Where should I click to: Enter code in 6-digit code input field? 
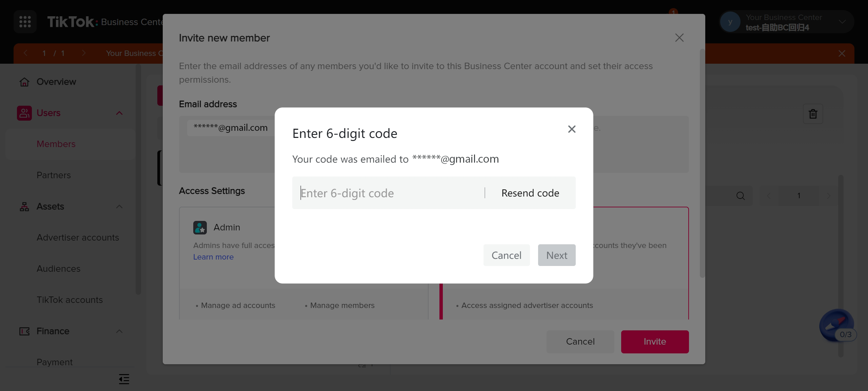(387, 192)
